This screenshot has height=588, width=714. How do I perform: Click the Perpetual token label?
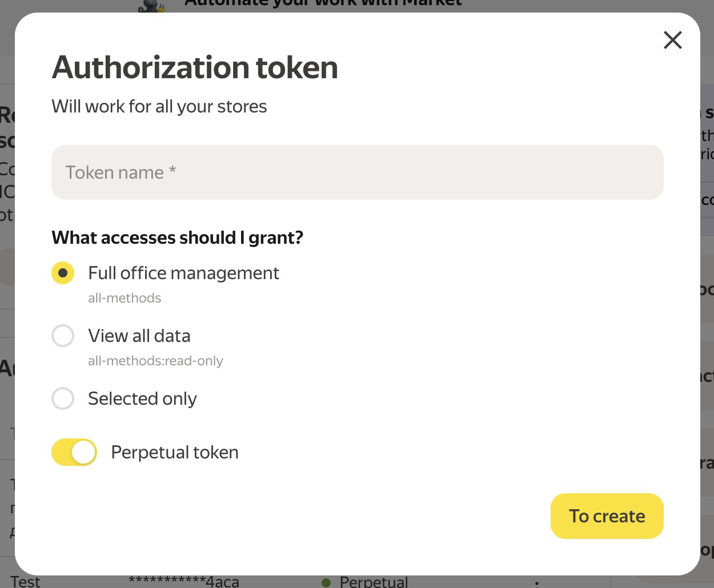click(x=175, y=452)
